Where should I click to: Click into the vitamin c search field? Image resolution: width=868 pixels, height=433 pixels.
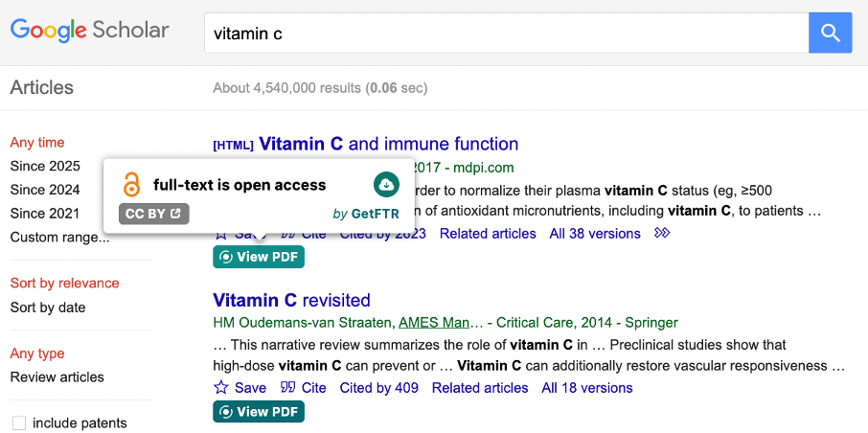[507, 34]
